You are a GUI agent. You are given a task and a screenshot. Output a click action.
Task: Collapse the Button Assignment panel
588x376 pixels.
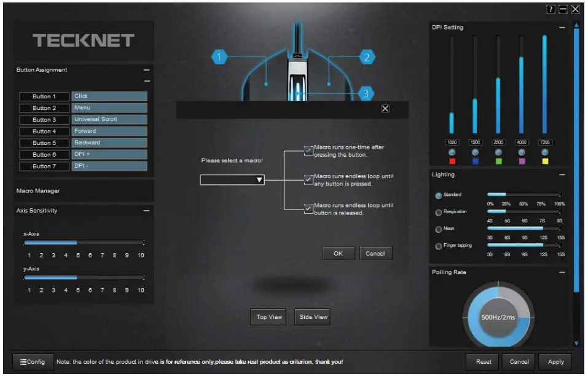[x=147, y=70]
